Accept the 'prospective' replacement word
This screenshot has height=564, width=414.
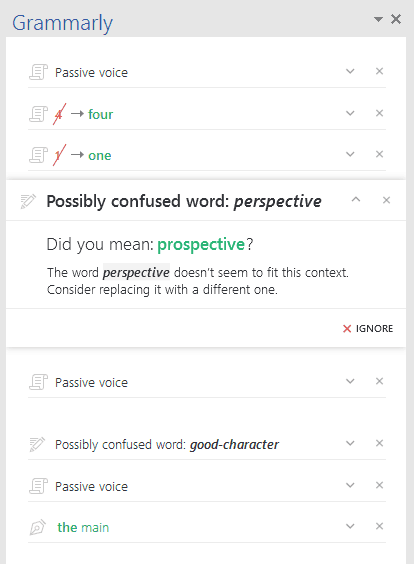click(201, 245)
